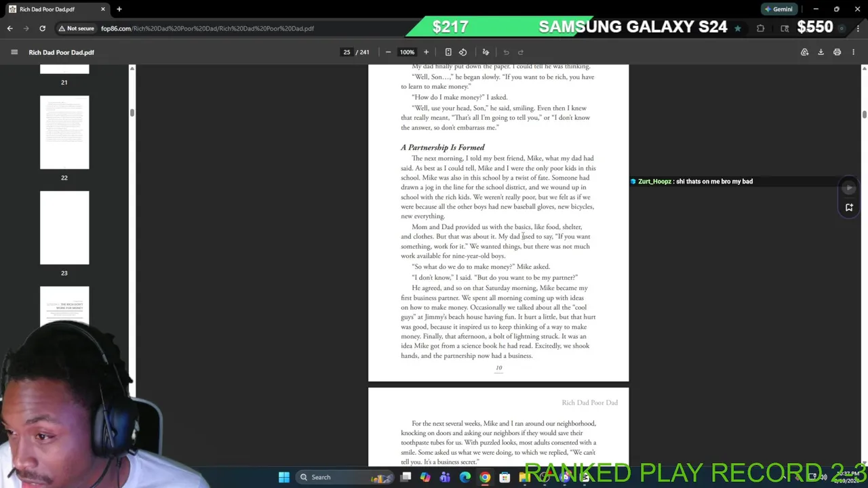Click the Rich Dad Poor Dad.pdf toolbar title

point(61,52)
